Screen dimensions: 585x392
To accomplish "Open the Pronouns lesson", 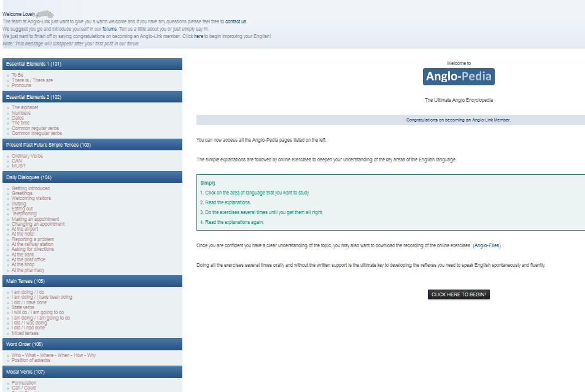I will click(x=21, y=85).
